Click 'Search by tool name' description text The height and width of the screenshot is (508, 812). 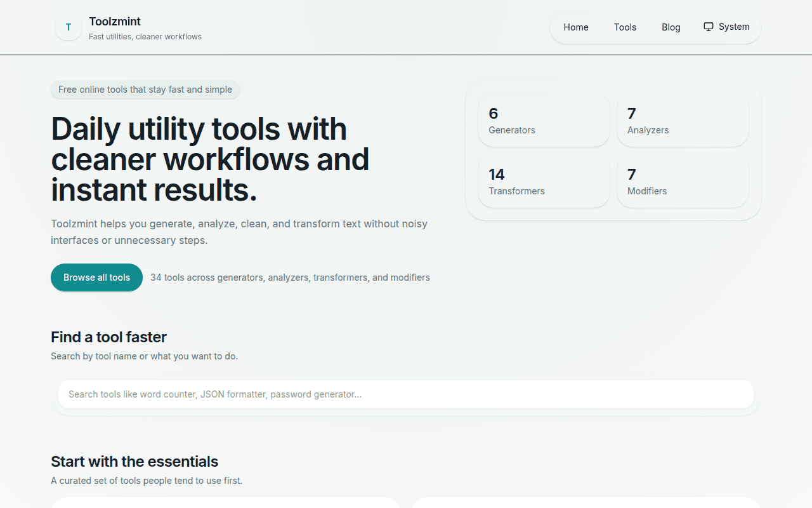(x=144, y=356)
